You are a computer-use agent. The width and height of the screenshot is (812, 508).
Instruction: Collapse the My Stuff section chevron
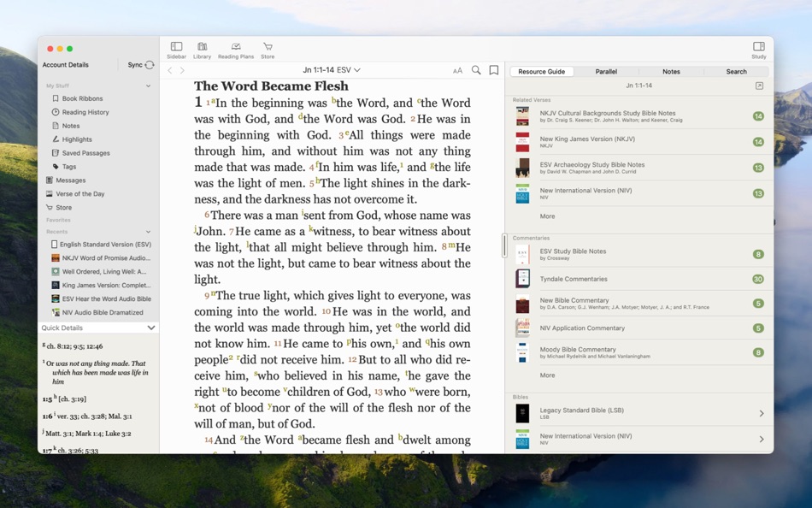(148, 86)
